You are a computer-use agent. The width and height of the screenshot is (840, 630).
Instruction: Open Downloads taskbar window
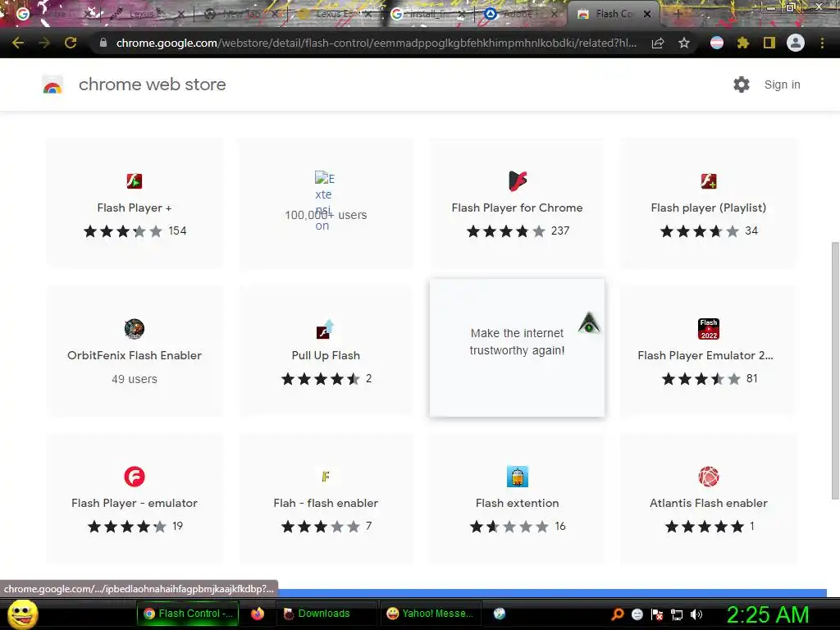326,614
